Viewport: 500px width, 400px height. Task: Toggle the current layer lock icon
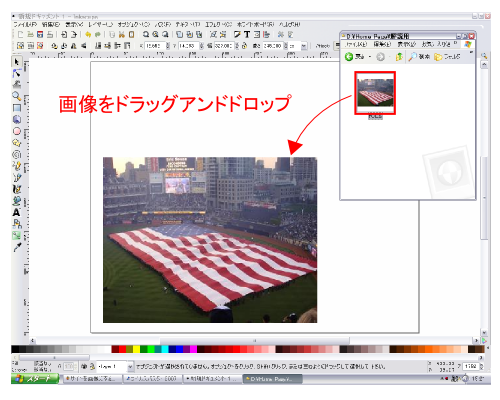(92, 367)
